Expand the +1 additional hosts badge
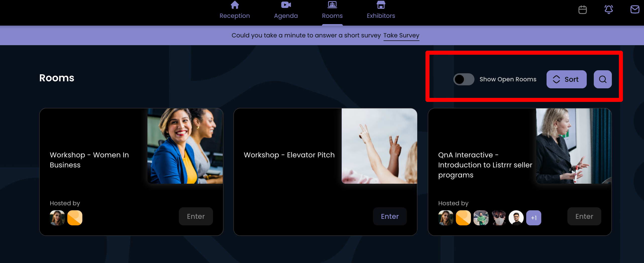Image resolution: width=644 pixels, height=263 pixels. (x=533, y=218)
